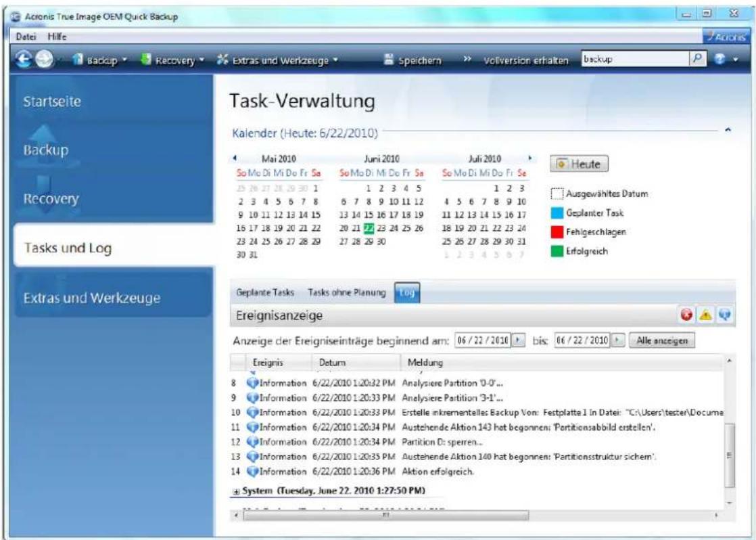Click information icon of log row 10

[x=253, y=413]
